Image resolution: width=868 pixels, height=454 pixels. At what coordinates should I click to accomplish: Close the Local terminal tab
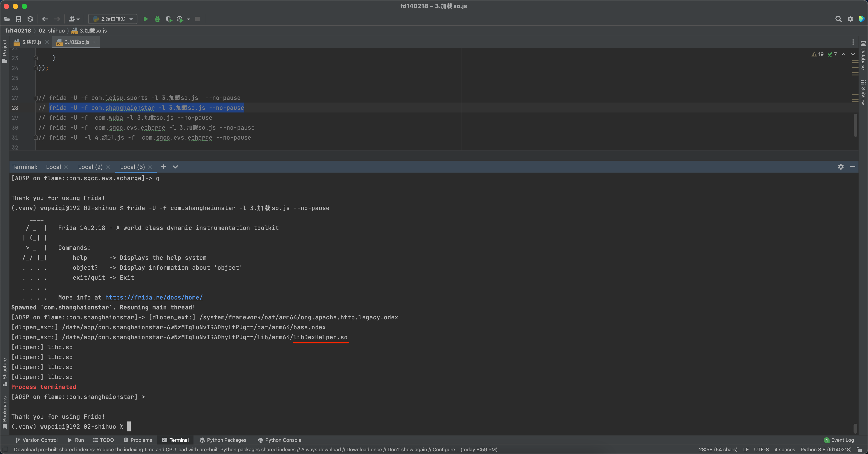coord(66,167)
